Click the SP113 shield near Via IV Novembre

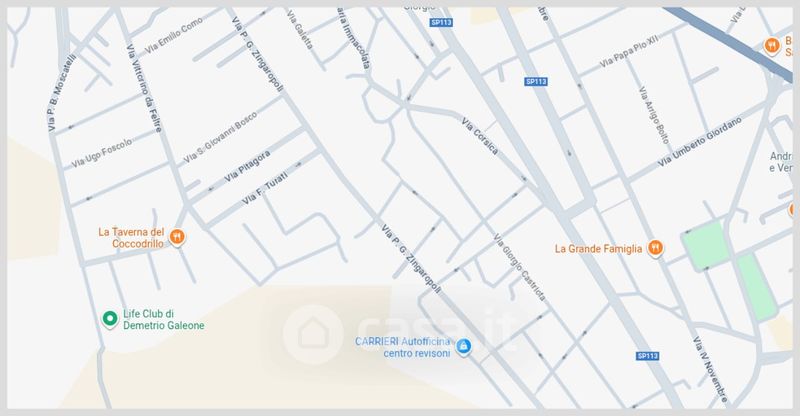[647, 356]
